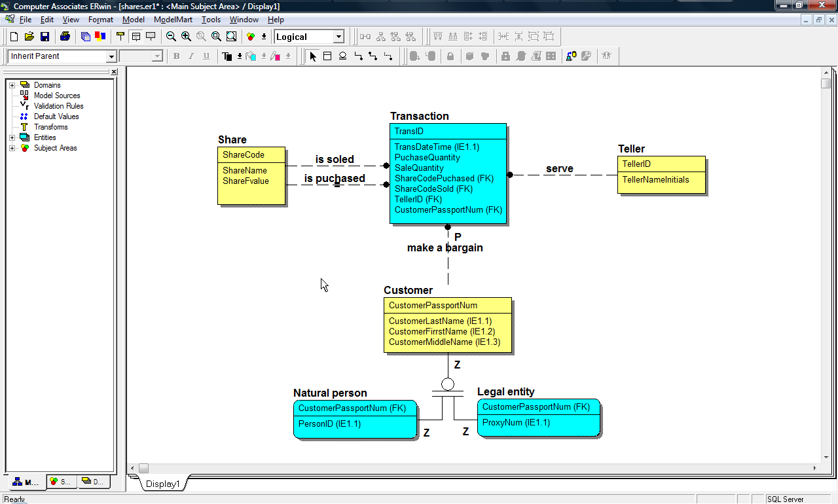The width and height of the screenshot is (838, 504).
Task: Click the Zoom In magnifier icon
Action: pos(186,37)
